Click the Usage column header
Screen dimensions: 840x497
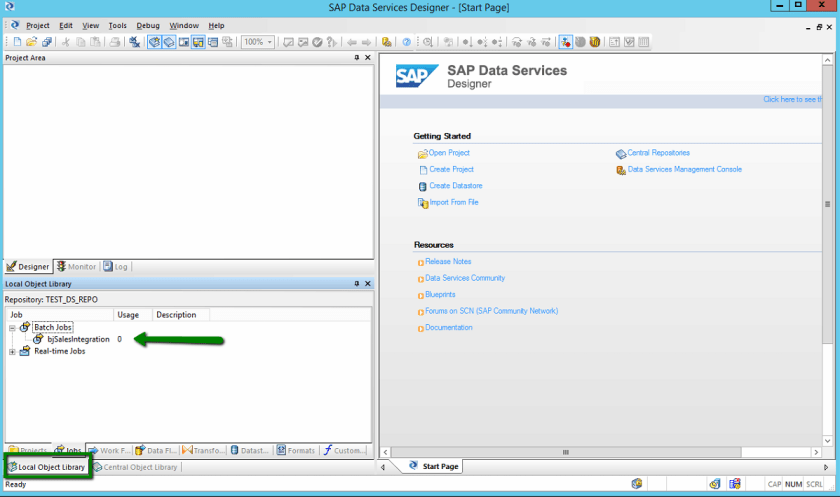click(128, 315)
